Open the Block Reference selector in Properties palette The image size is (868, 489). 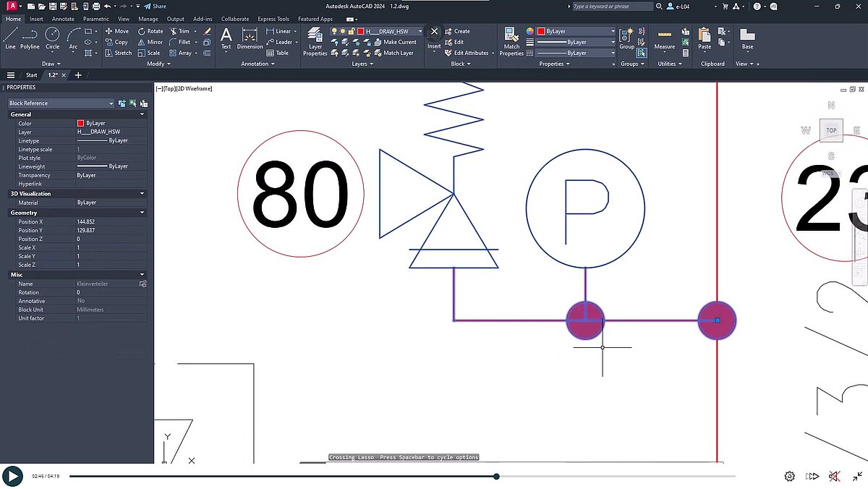tap(59, 103)
